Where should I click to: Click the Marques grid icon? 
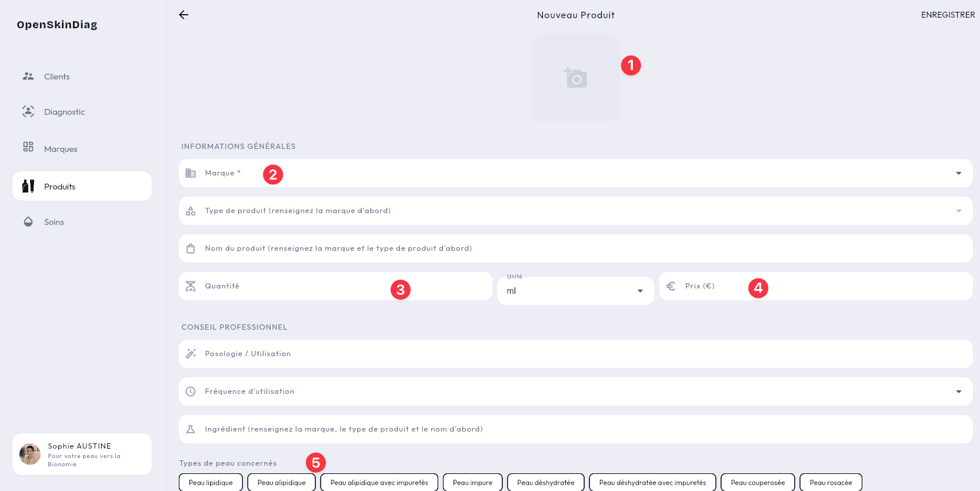pyautogui.click(x=28, y=147)
